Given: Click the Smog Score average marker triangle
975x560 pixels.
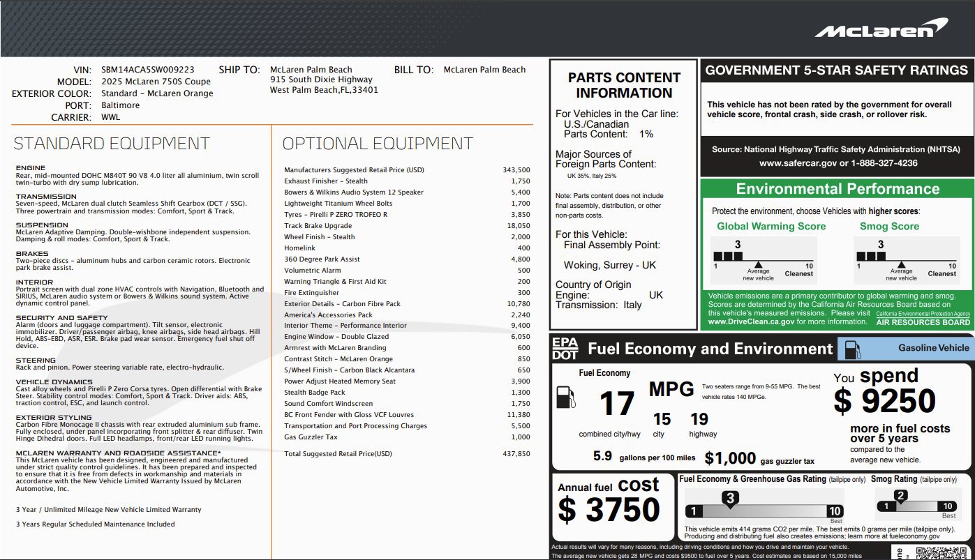Looking at the screenshot, I should tap(901, 266).
